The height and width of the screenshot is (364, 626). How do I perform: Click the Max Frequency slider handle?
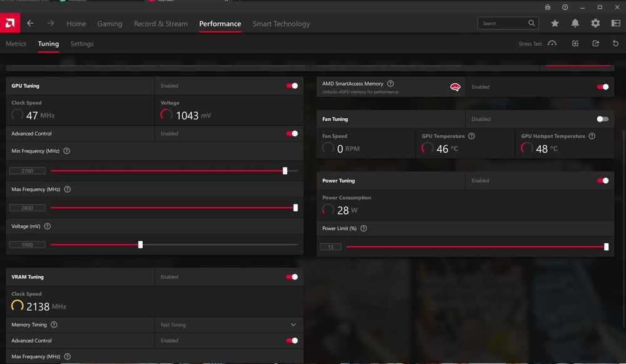click(x=295, y=208)
